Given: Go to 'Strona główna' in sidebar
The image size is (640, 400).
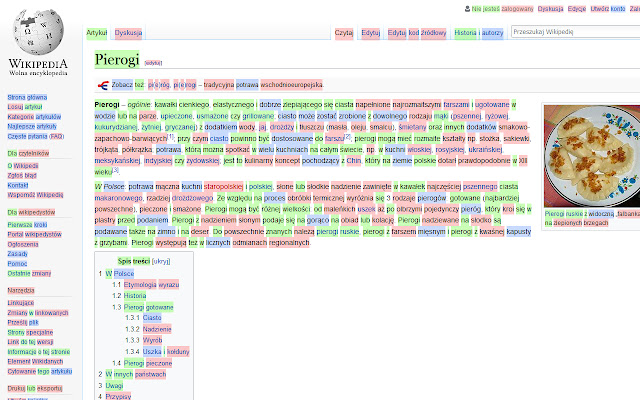Looking at the screenshot, I should 27,97.
